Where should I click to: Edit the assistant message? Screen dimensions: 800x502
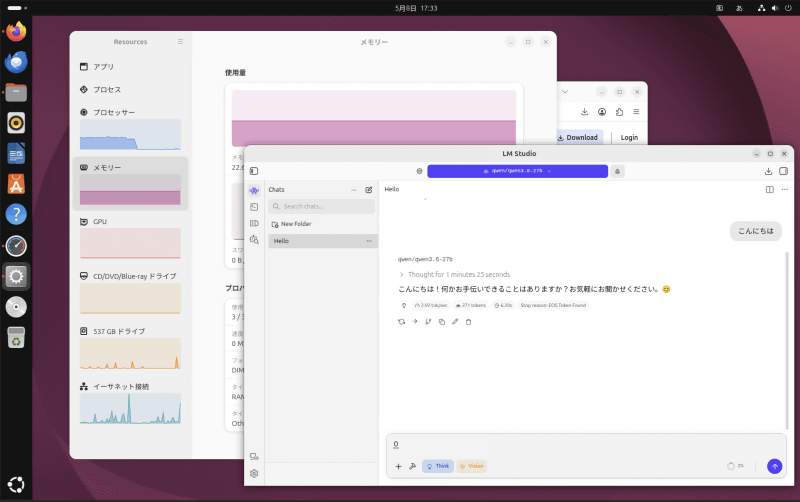pos(455,322)
